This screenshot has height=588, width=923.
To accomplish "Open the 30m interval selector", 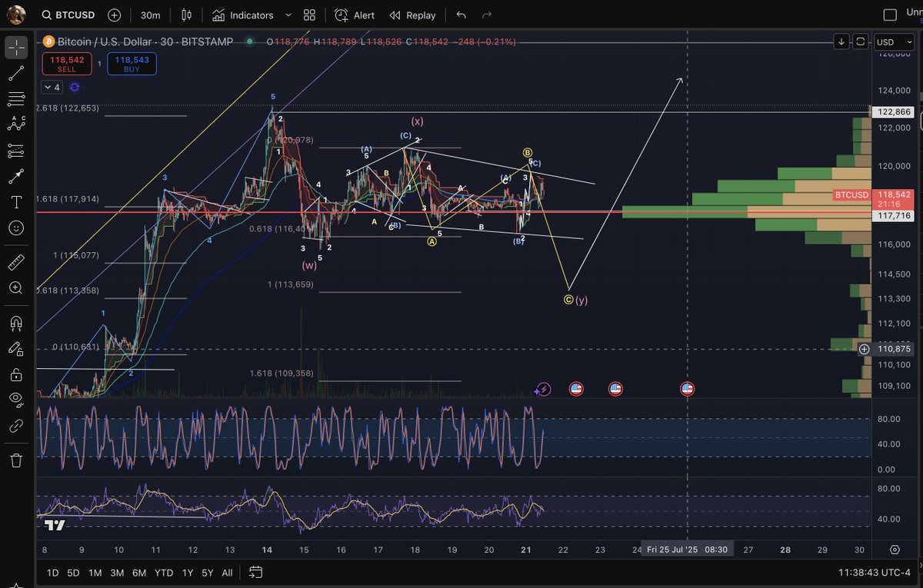I will (151, 15).
